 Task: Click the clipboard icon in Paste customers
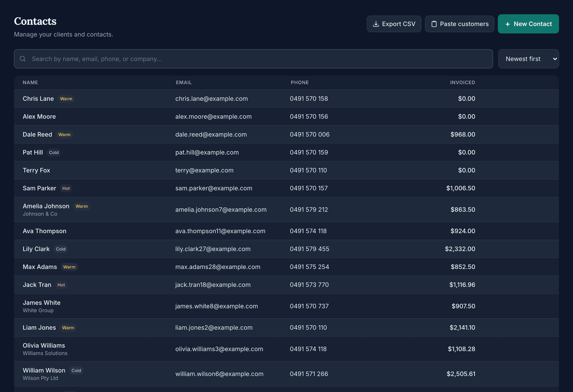434,24
